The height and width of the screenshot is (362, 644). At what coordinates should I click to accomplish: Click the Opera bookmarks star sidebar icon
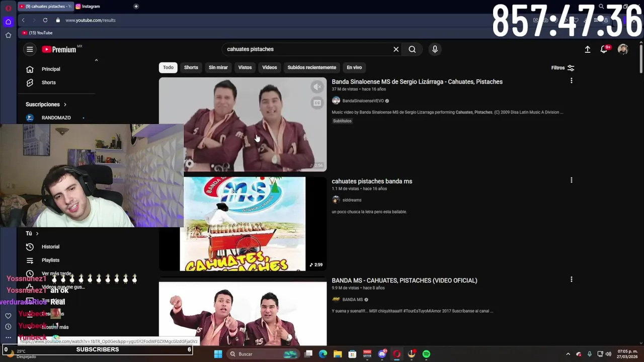[8, 35]
